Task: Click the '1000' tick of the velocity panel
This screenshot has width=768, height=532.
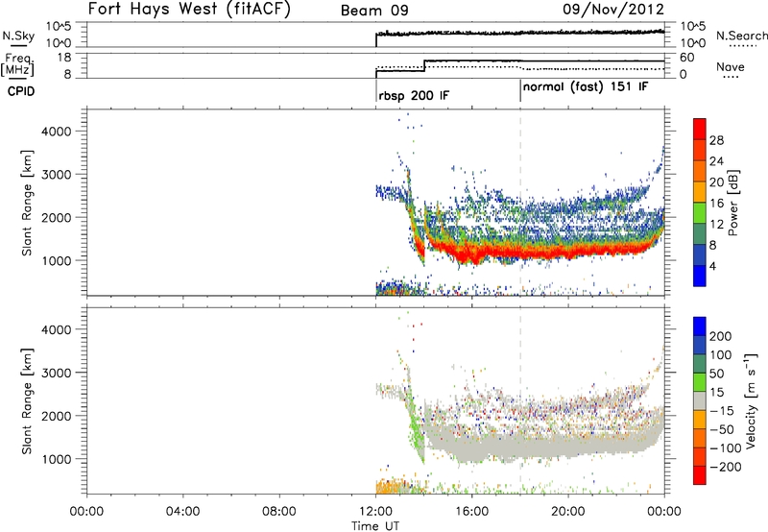Action: pos(57,459)
